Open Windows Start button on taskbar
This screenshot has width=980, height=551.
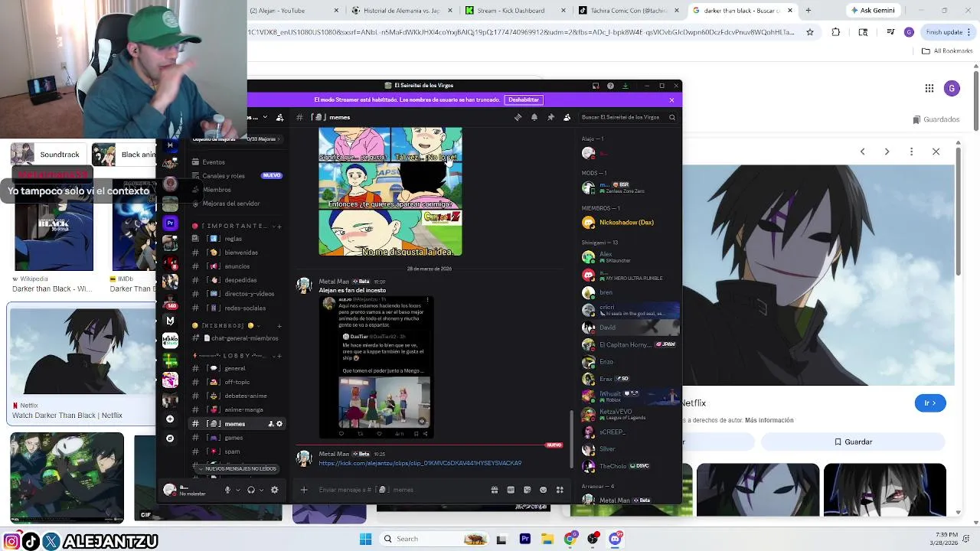coord(365,539)
